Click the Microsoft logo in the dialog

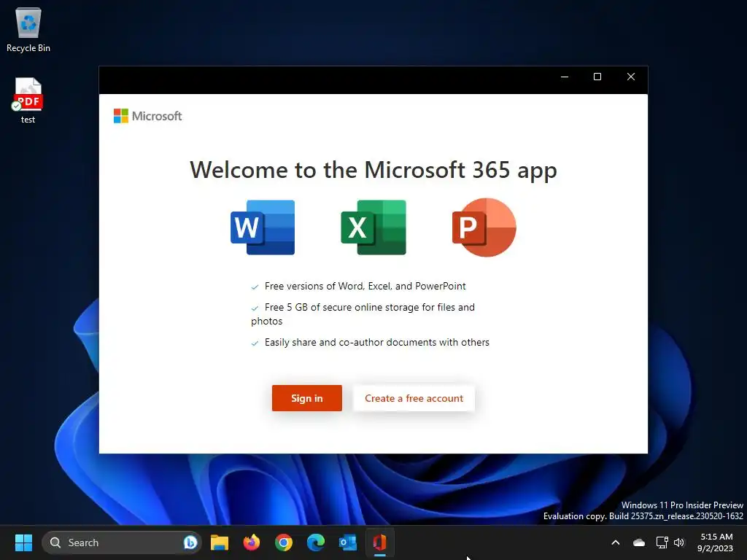147,116
